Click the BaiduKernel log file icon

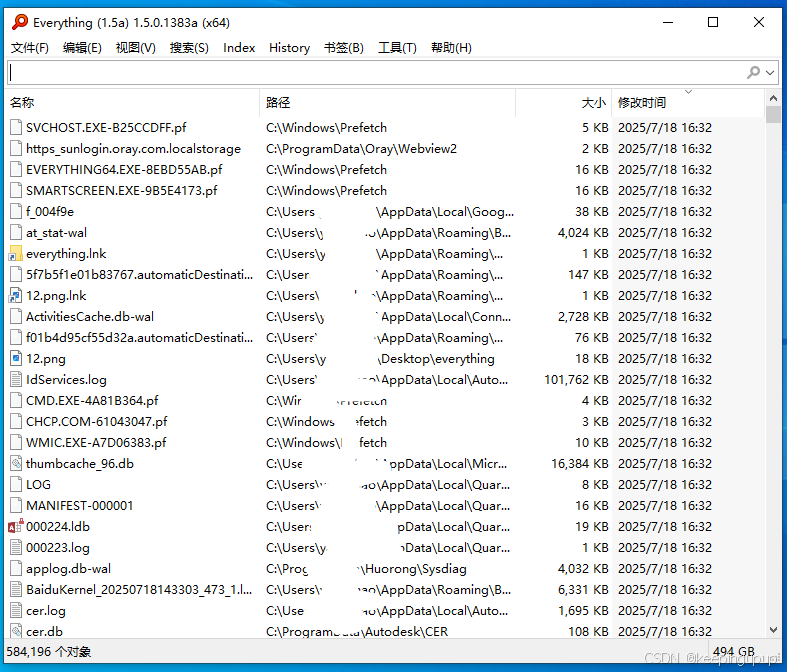16,589
